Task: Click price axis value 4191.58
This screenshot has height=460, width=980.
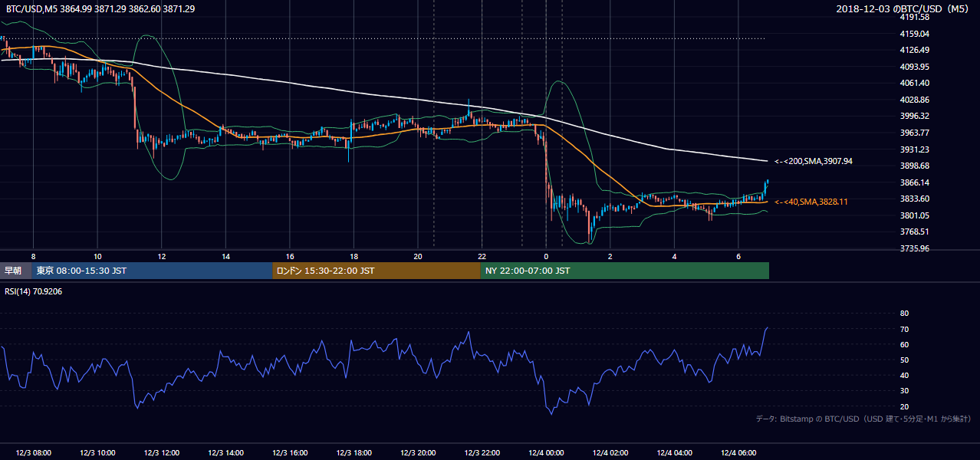Action: coord(914,17)
